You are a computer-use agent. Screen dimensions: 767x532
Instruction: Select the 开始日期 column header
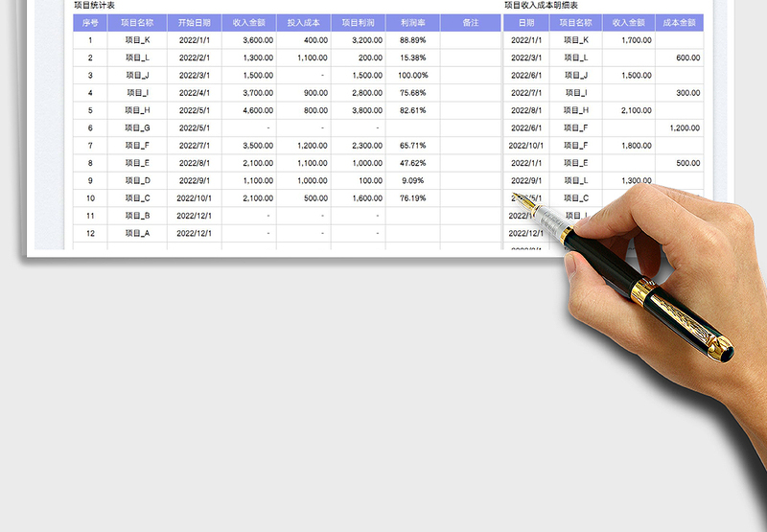pyautogui.click(x=194, y=22)
